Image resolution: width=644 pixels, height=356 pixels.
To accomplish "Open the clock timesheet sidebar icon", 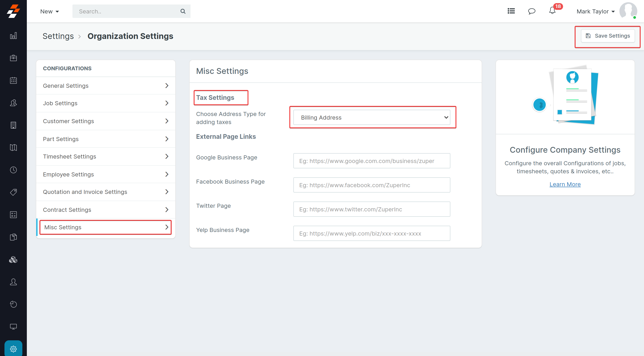I will pyautogui.click(x=13, y=170).
